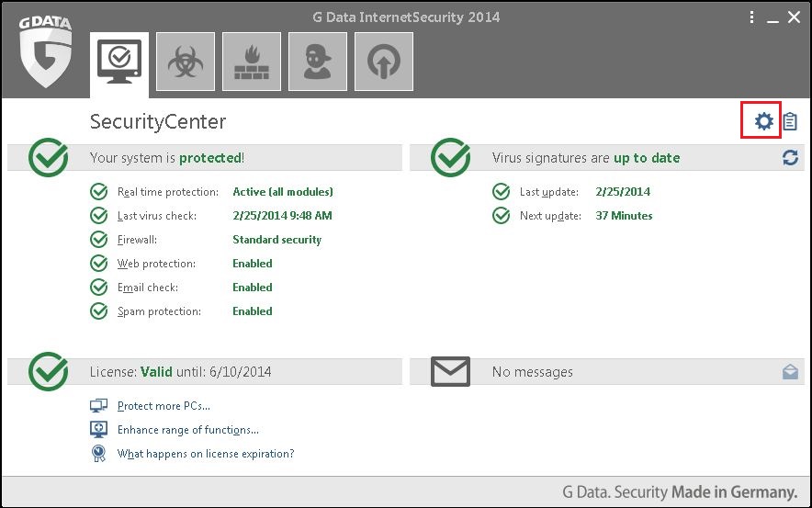Click the Email check label

[x=148, y=288]
